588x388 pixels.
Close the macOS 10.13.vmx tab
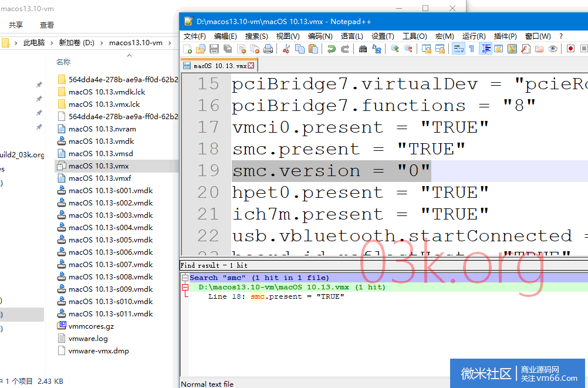(251, 66)
